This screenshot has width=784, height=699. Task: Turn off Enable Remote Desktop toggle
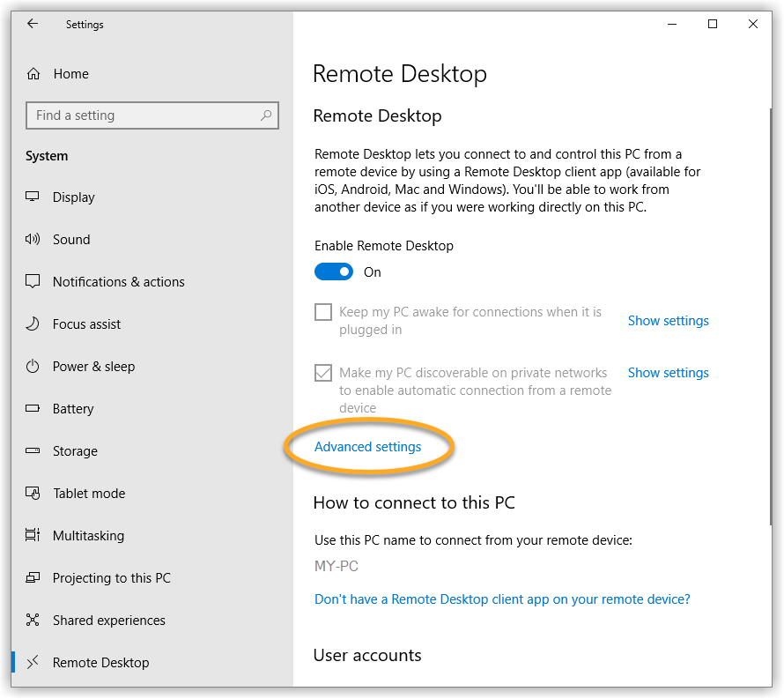334,272
